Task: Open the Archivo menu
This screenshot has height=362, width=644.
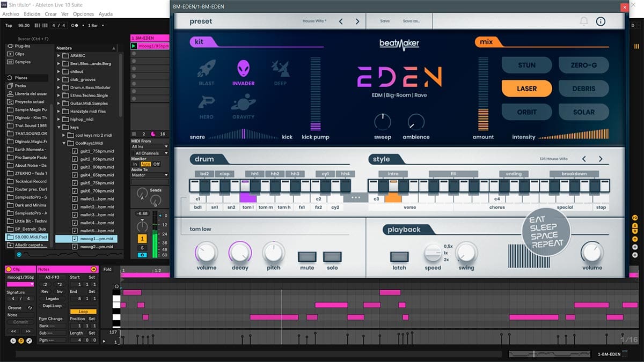Action: point(11,14)
